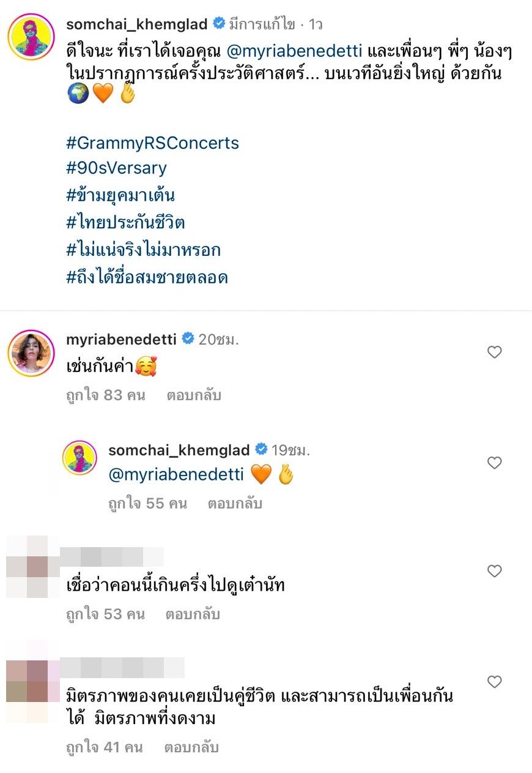Tap the heart on the comment with 53 likes
Screen dimensions: 532x773
click(x=494, y=571)
